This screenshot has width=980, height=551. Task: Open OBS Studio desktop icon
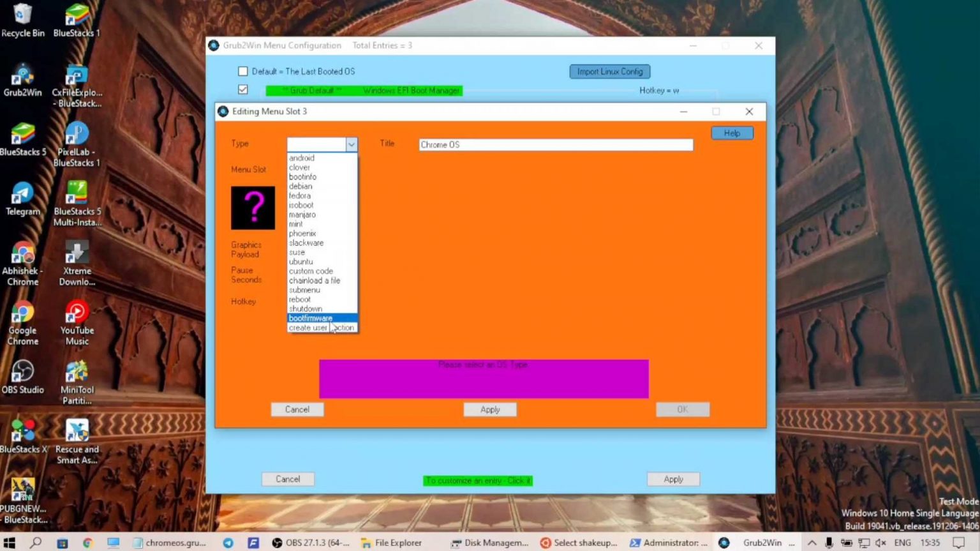point(22,375)
